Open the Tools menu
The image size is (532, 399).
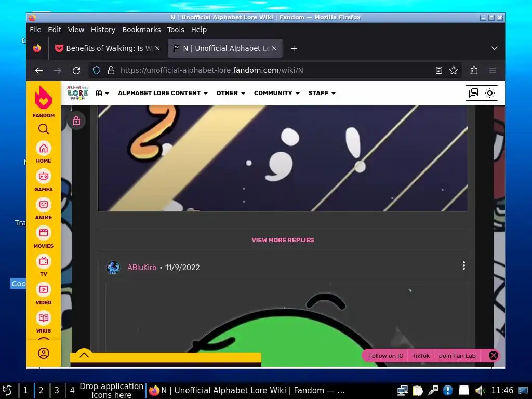tap(176, 30)
